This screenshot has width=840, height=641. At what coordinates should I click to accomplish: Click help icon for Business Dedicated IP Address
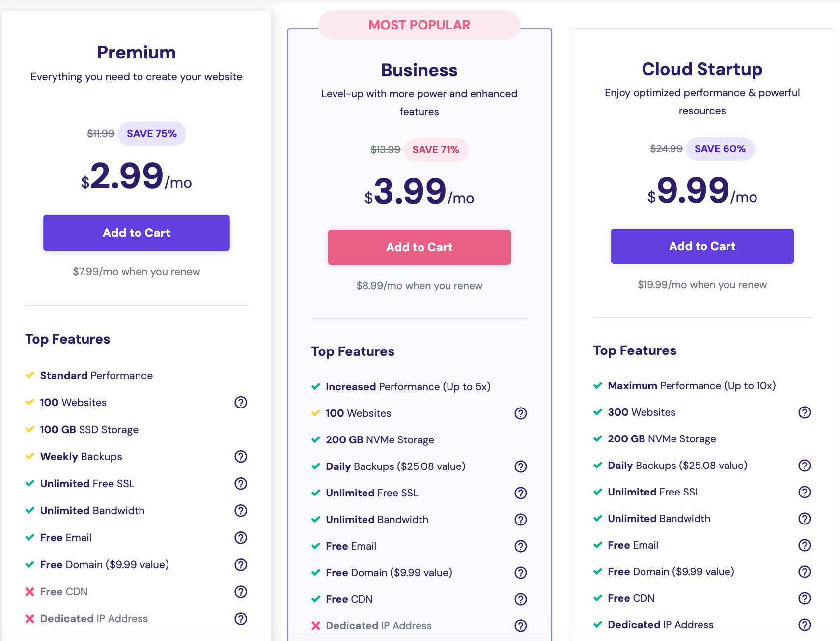521,626
